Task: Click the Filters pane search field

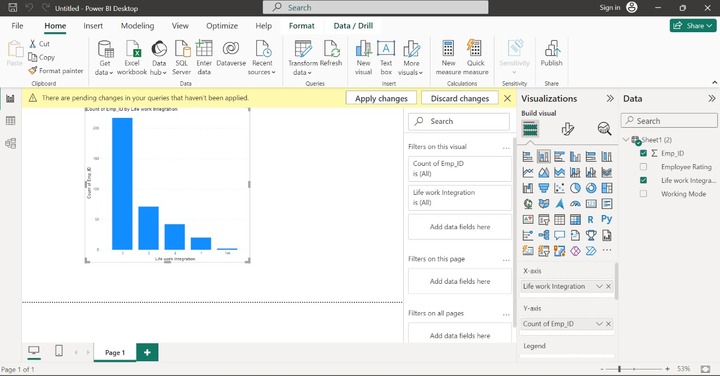Action: (x=459, y=121)
